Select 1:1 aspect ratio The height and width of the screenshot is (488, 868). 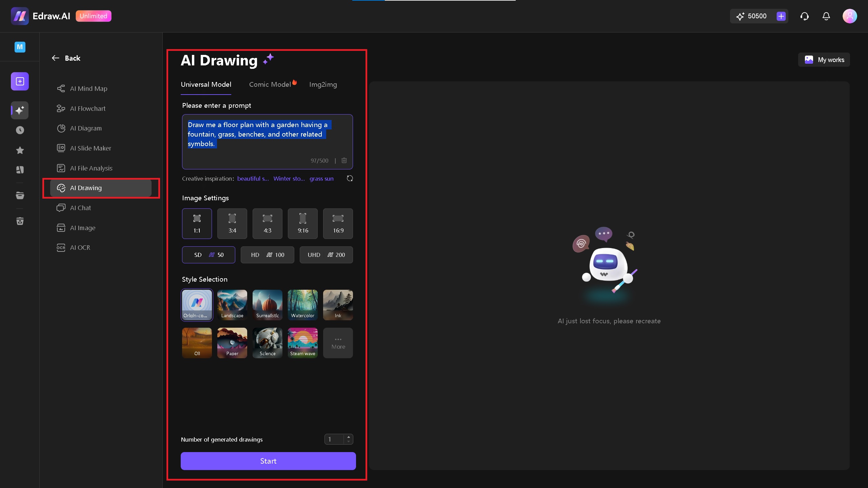197,224
